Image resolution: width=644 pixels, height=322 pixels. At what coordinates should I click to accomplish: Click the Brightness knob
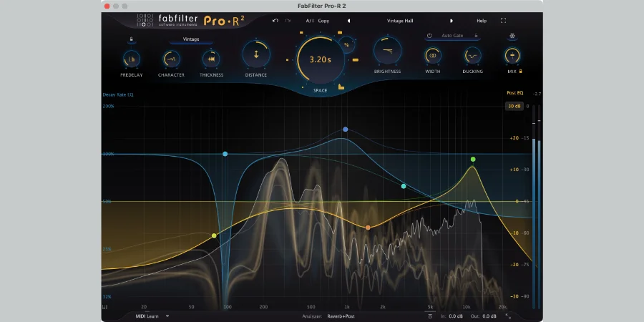pyautogui.click(x=387, y=51)
